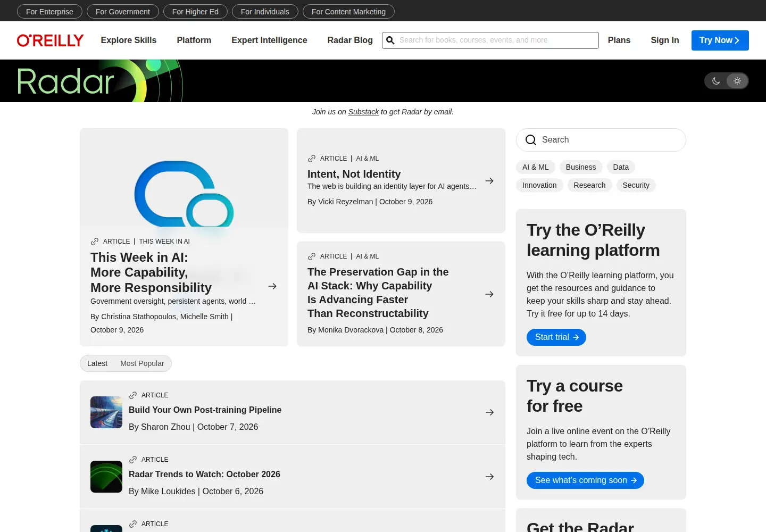Click For Individuals pill

coord(265,12)
